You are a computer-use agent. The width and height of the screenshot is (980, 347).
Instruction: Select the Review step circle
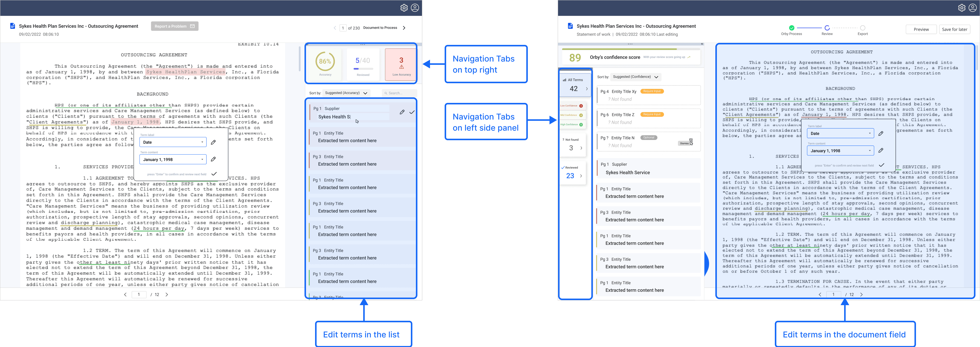827,28
